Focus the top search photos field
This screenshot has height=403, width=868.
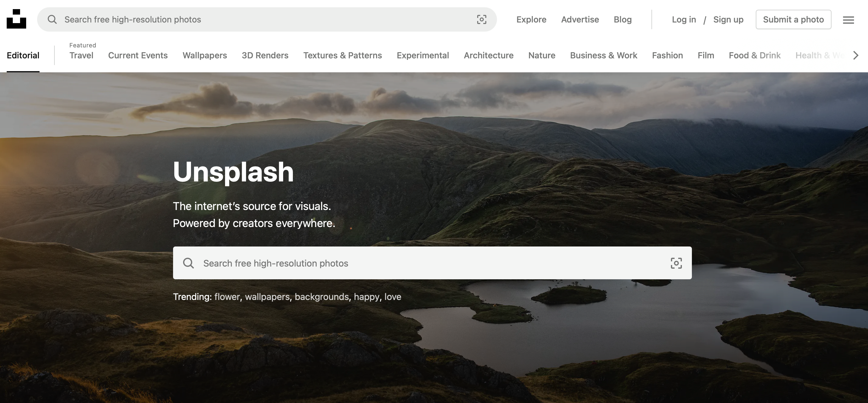click(267, 19)
